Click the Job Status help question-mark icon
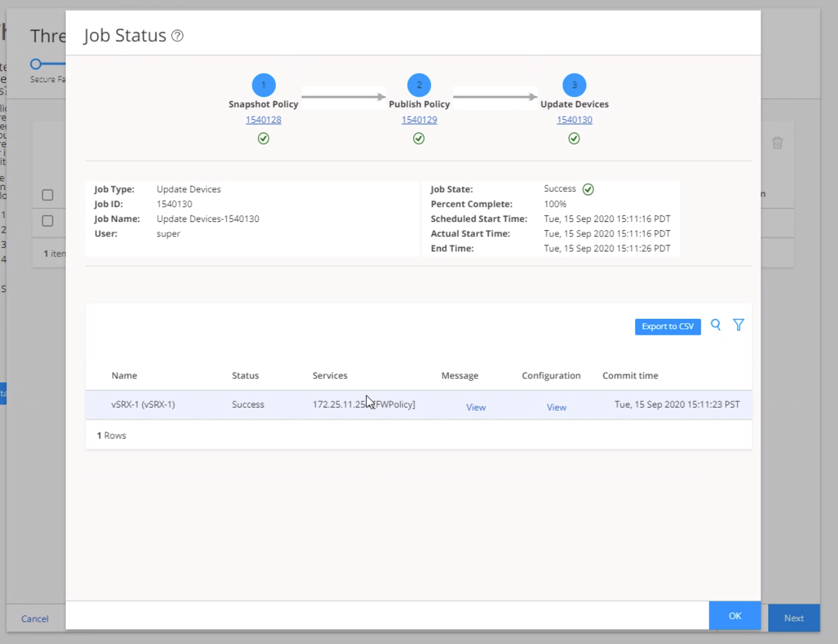 point(177,36)
